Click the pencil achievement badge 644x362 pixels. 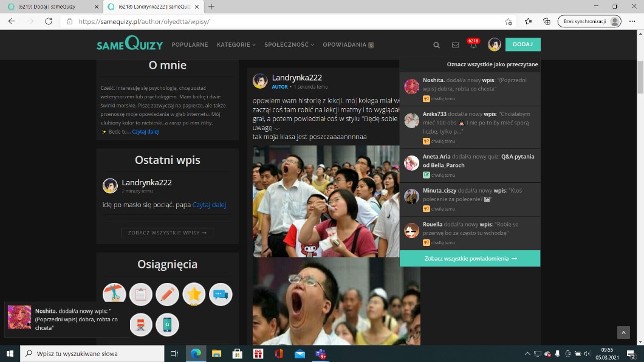167,295
